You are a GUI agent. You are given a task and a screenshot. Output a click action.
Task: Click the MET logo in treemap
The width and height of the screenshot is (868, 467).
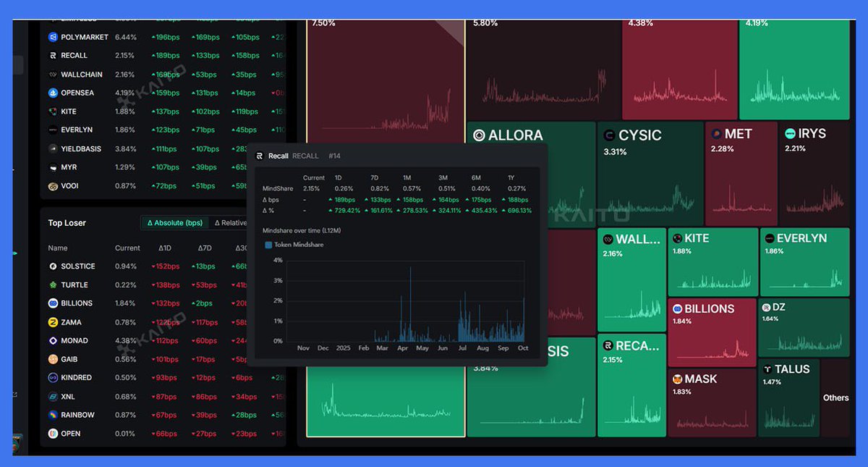716,134
